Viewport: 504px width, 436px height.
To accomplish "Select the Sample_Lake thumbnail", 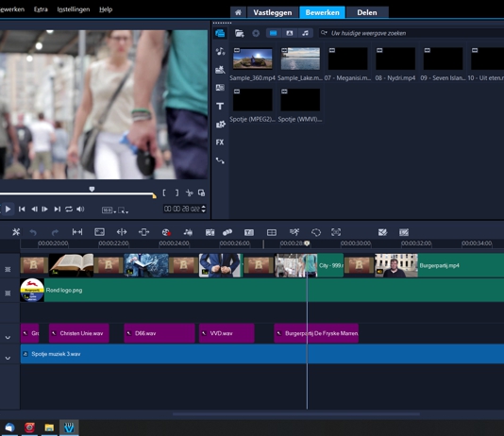I will pos(300,59).
